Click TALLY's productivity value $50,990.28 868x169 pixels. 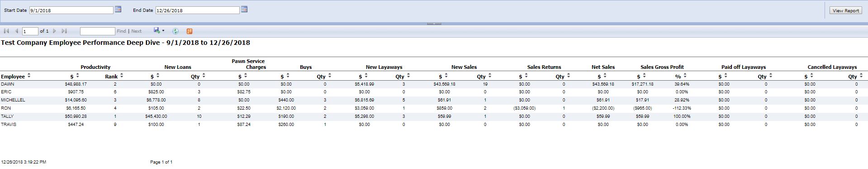(x=76, y=116)
